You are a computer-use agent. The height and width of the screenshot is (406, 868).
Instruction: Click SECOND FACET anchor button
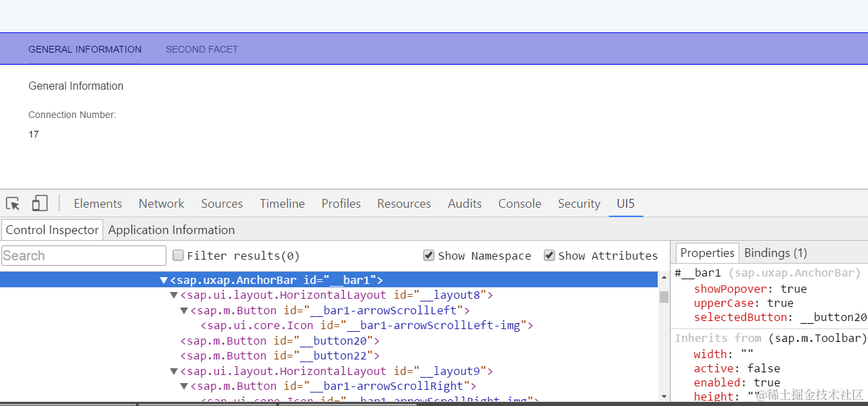[x=201, y=49]
